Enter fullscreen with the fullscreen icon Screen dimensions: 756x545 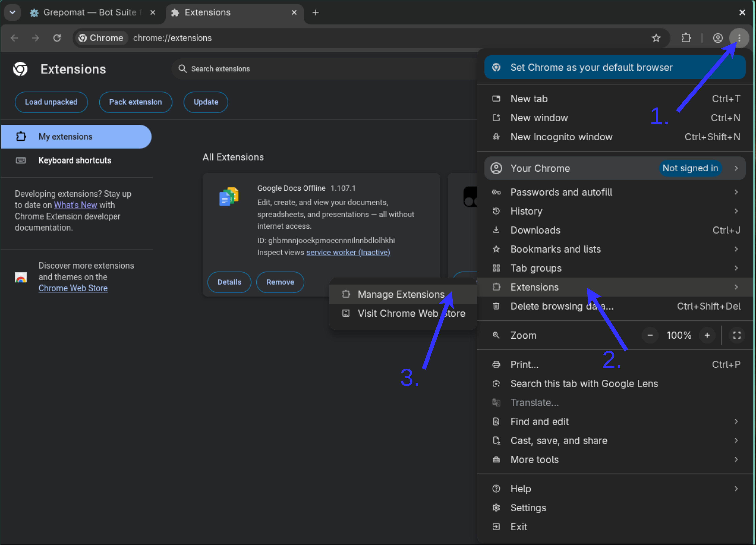tap(737, 335)
